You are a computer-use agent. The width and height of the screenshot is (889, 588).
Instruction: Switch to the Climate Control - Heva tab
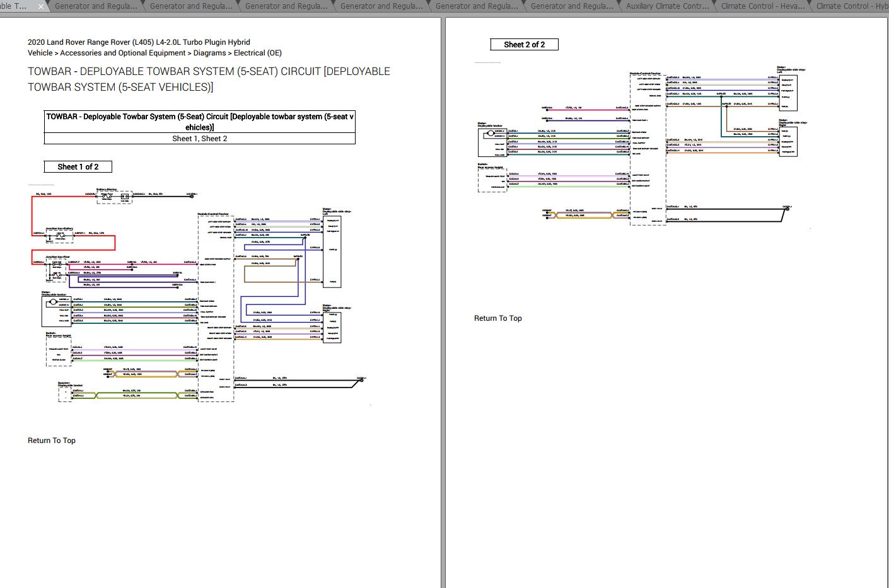[x=762, y=6]
